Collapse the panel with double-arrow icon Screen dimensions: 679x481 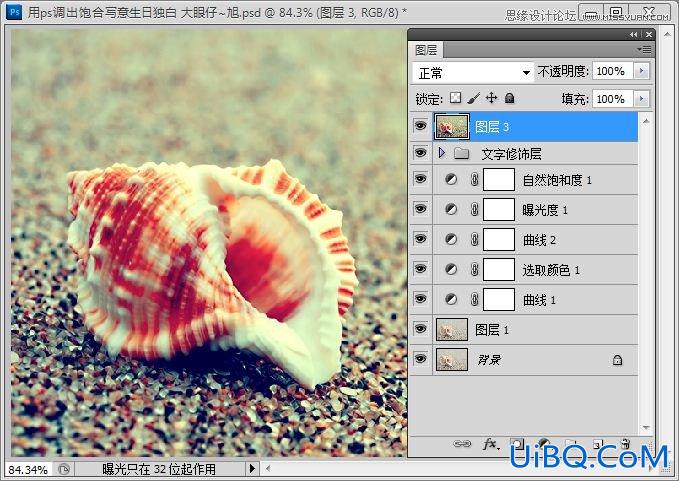click(634, 35)
